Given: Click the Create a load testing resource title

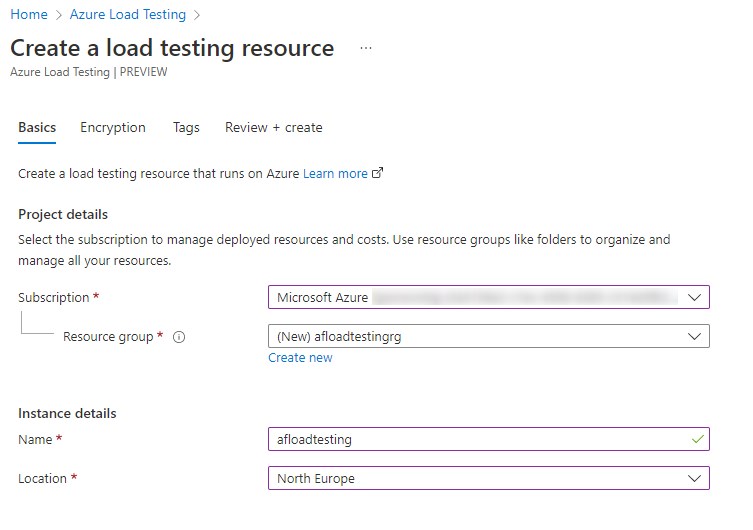Looking at the screenshot, I should pyautogui.click(x=171, y=48).
